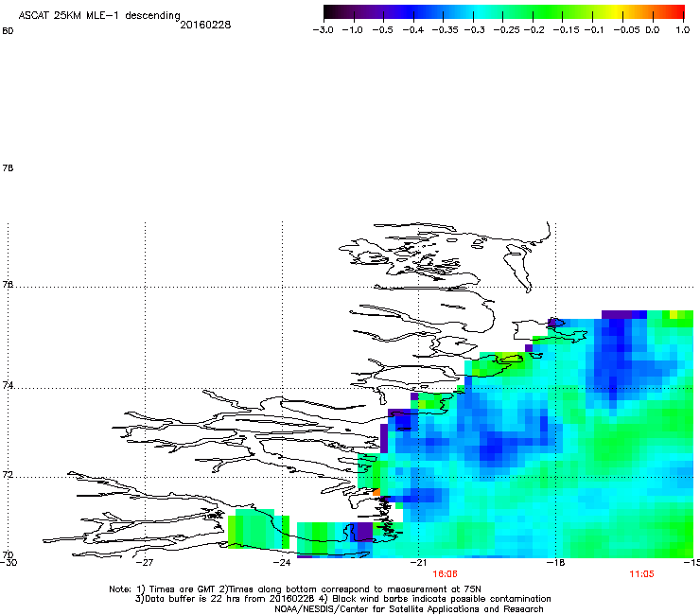Click the date label 20160228 under the title
Screen dimensions: 700x615
(205, 25)
